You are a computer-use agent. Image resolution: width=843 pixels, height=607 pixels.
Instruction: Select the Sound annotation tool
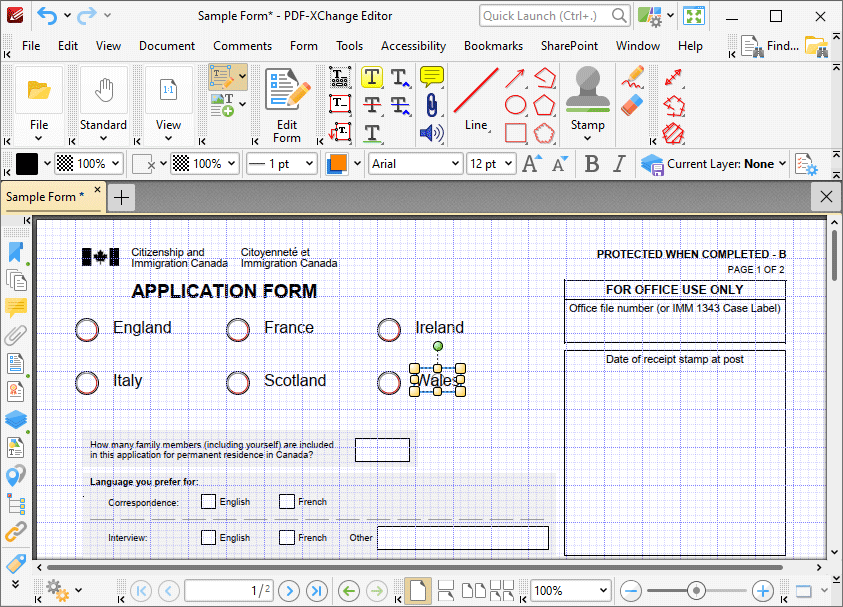coord(431,133)
